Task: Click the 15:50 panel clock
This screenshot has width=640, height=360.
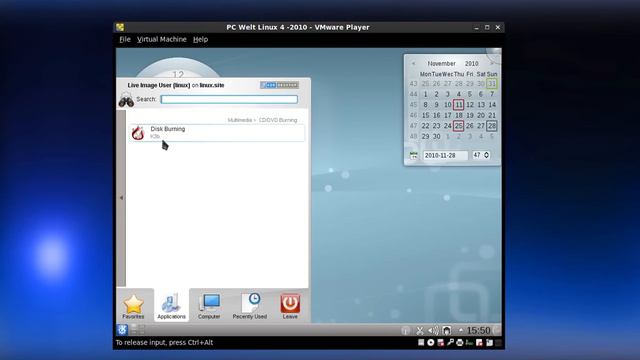Action: click(x=478, y=330)
